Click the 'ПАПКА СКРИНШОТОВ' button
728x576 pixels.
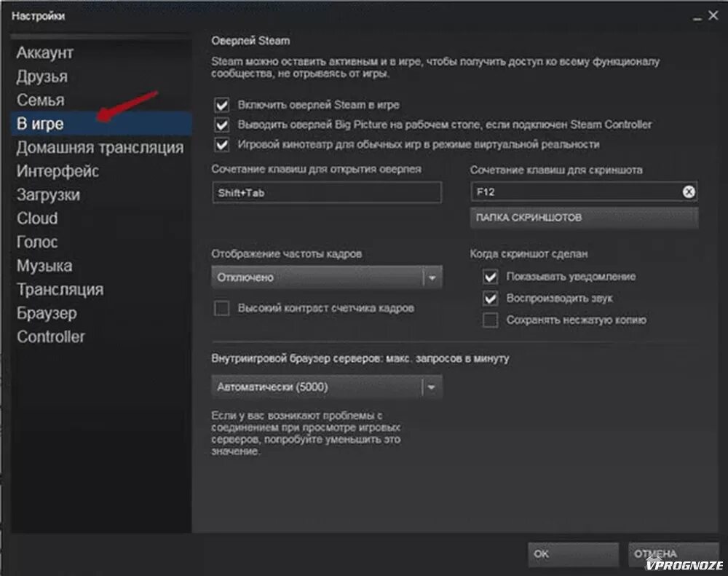584,218
